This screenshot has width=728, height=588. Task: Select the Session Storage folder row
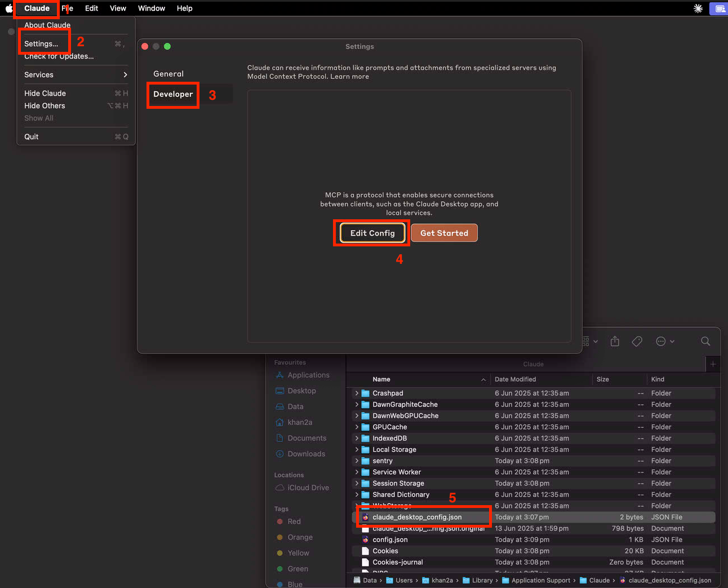point(534,483)
